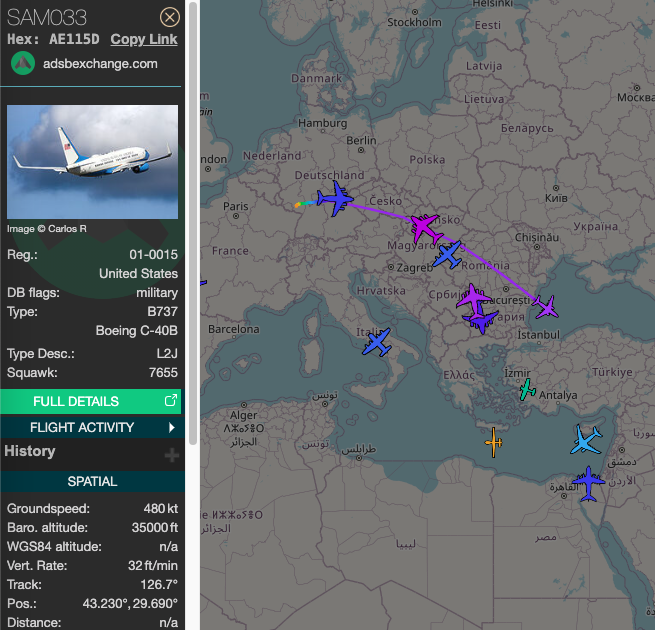Select the dark blue aircraft over Cairo
655x630 pixels.
587,483
